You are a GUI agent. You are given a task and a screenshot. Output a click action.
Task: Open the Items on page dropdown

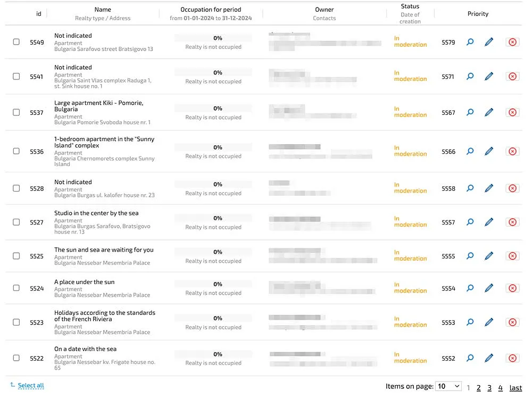coord(448,386)
